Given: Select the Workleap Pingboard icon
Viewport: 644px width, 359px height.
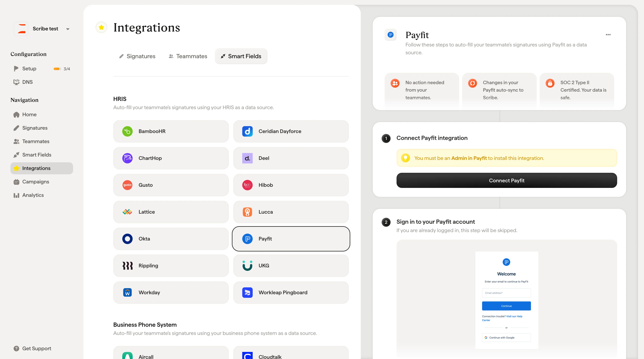Looking at the screenshot, I should point(247,293).
